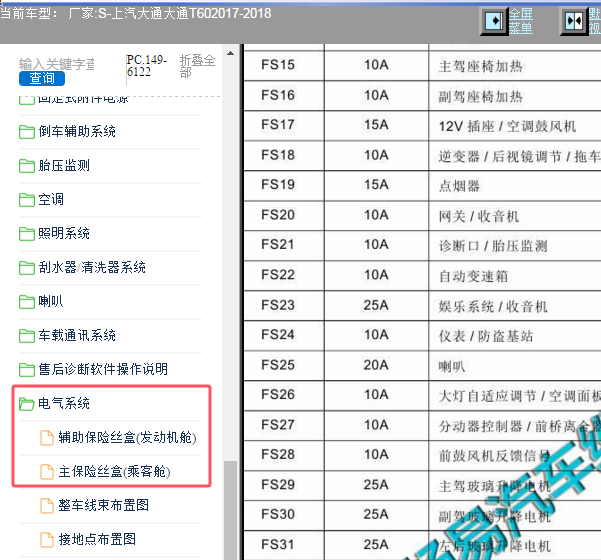Viewport: 601px width, 560px height.
Task: Click 点烟器 description cell
Action: 515,186
